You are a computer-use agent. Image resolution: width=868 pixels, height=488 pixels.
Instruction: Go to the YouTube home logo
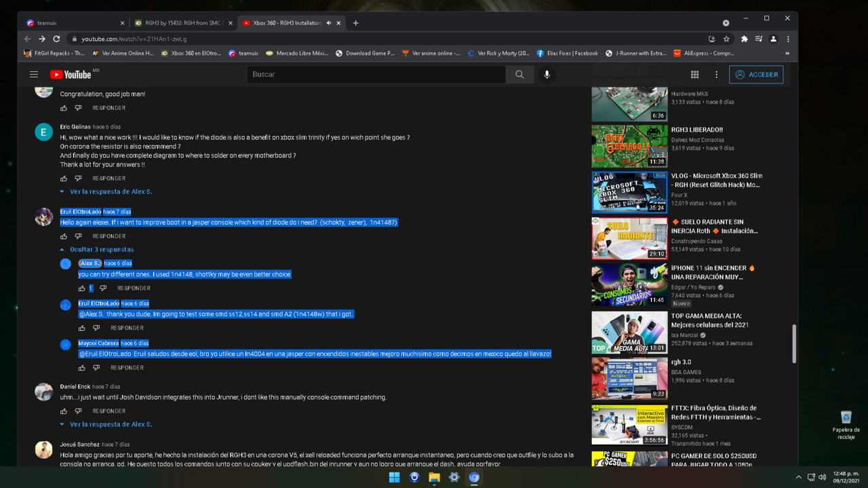[x=71, y=75]
